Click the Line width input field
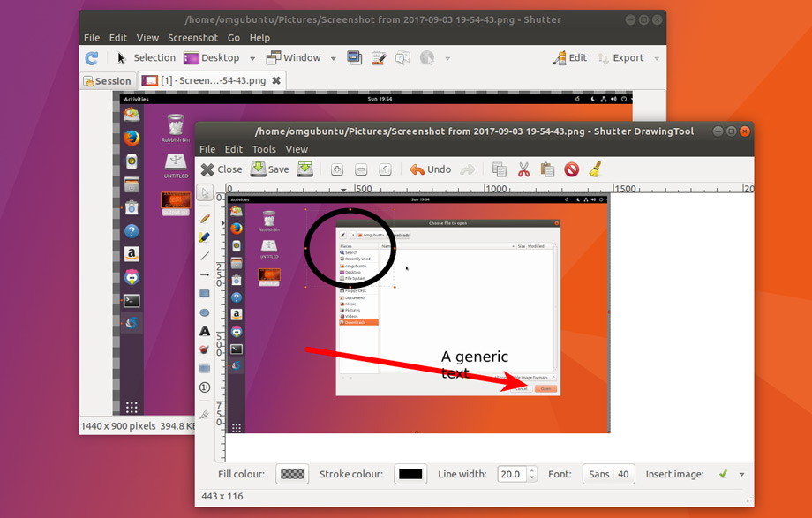The height and width of the screenshot is (518, 812). [512, 474]
